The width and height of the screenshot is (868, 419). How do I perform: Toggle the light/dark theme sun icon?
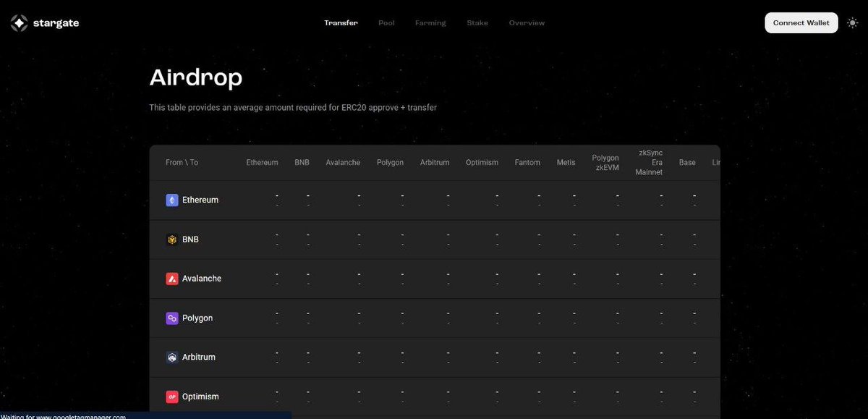point(852,23)
